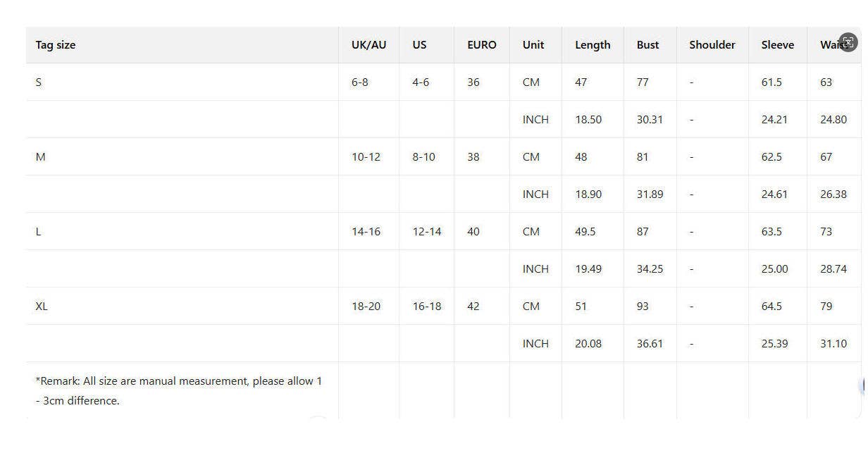Click the XL tag size cell

(42, 307)
